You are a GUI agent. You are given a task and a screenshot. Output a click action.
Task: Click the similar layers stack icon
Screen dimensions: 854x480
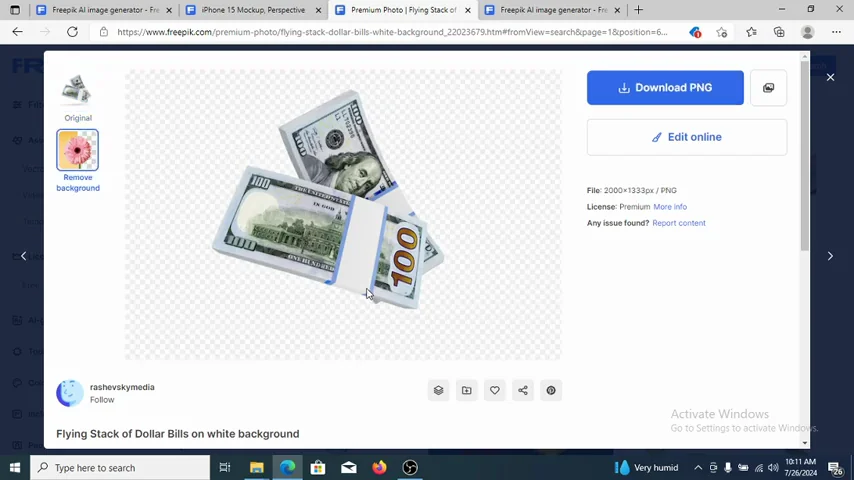pos(438,390)
